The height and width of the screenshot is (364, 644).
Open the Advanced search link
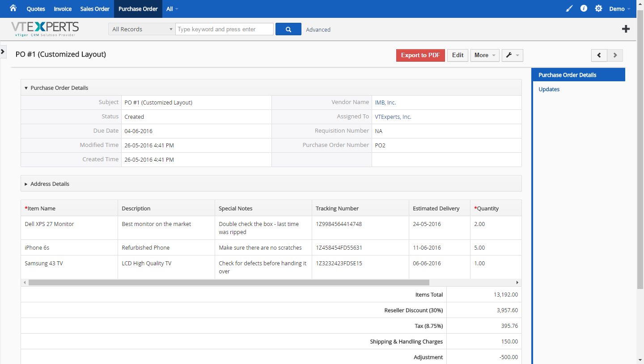click(318, 29)
